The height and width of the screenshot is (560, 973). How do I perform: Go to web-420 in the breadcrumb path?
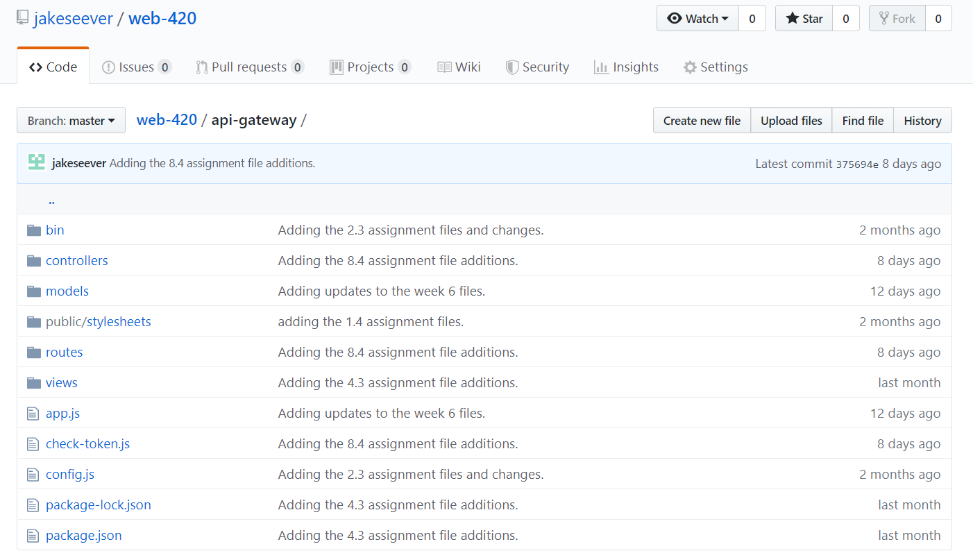click(167, 119)
